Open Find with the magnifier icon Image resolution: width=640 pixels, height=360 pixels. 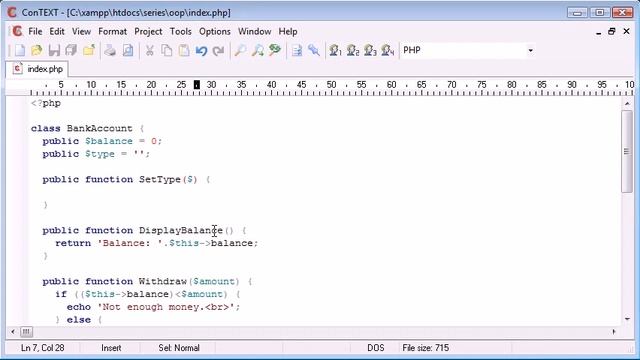tap(240, 51)
